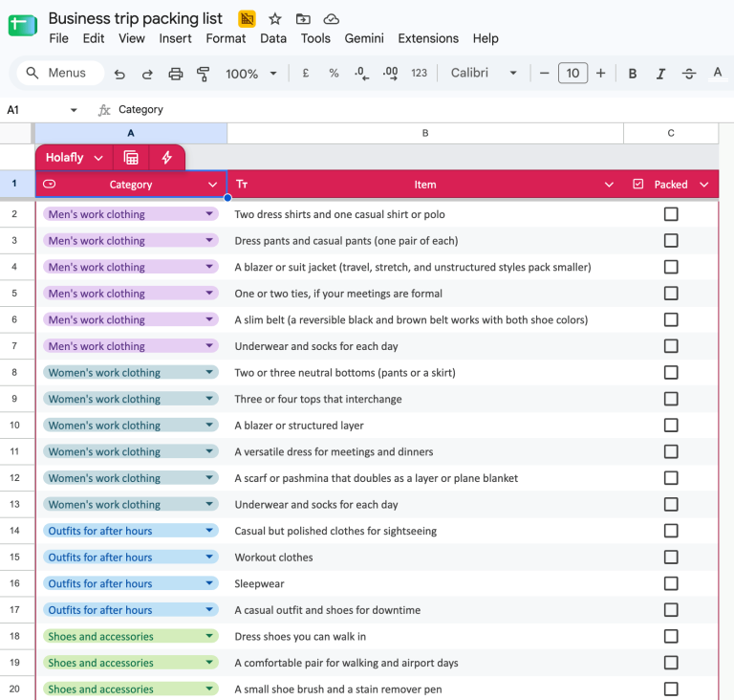The width and height of the screenshot is (734, 700).
Task: Open the Extensions menu
Action: 428,38
